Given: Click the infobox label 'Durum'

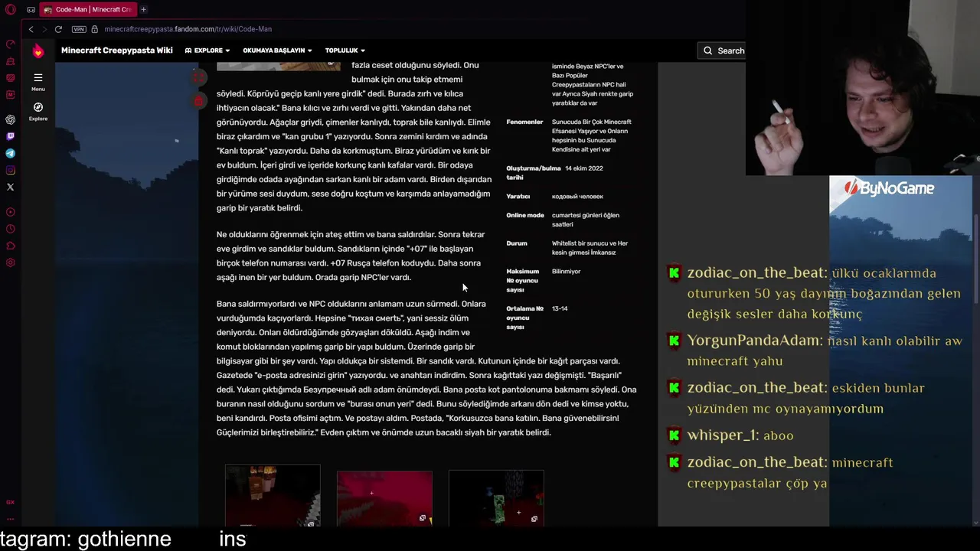Looking at the screenshot, I should coord(517,243).
